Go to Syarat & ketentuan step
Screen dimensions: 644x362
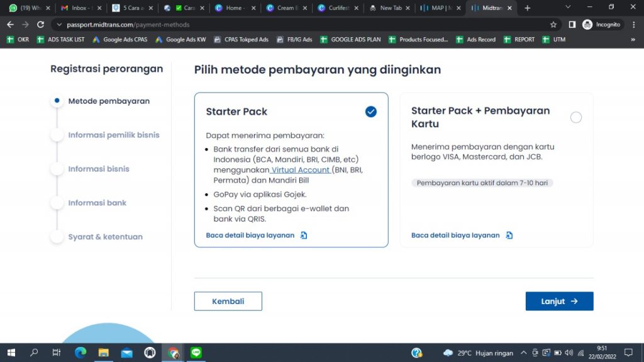pos(106,237)
